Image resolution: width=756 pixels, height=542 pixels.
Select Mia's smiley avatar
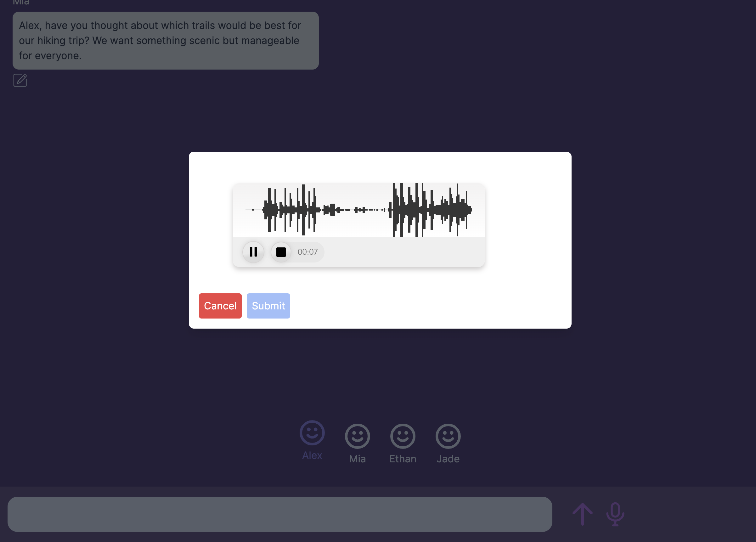click(357, 436)
